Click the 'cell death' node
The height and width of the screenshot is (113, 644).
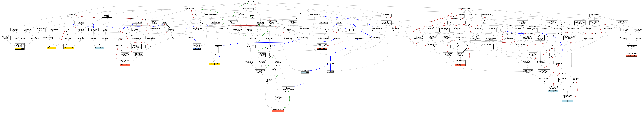pos(81,23)
